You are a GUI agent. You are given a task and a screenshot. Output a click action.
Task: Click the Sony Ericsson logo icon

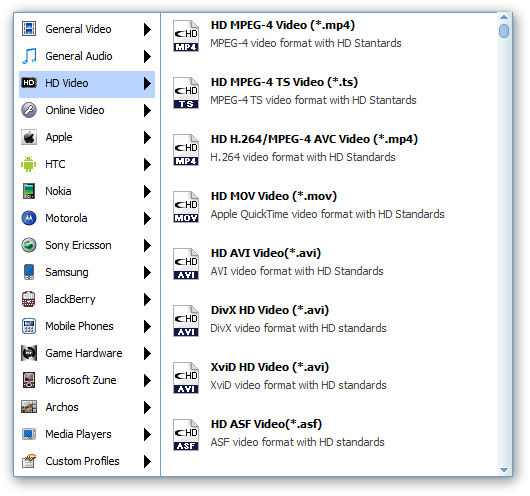(x=29, y=245)
